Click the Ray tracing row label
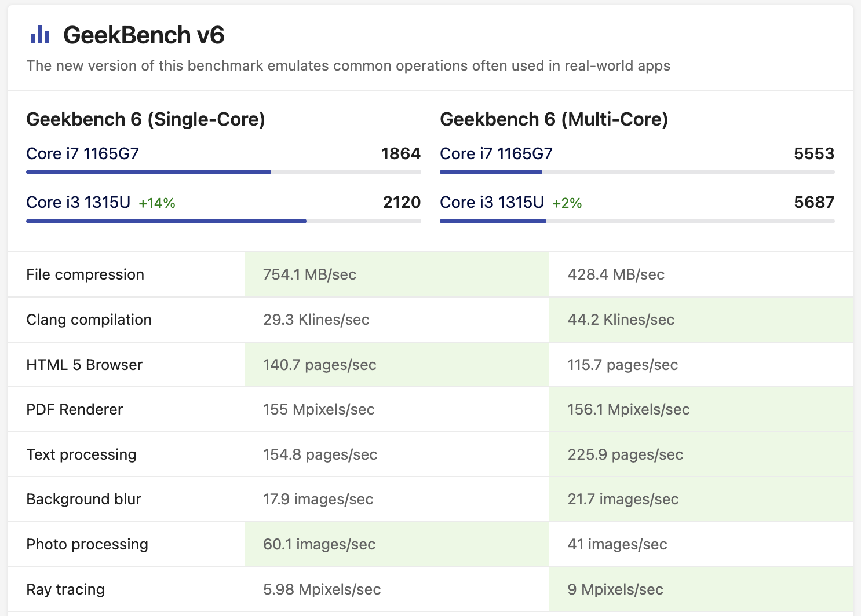The height and width of the screenshot is (616, 861). pos(65,589)
